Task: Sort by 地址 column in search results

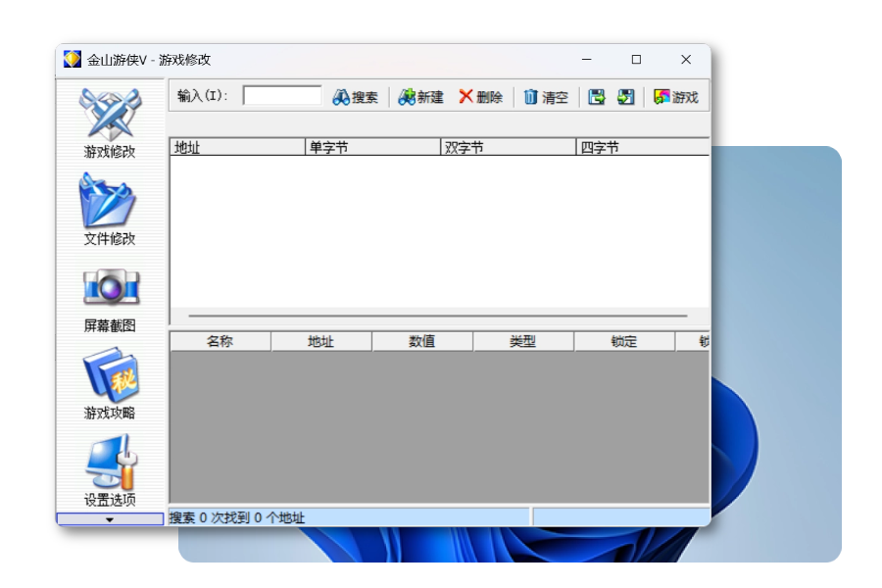Action: click(x=237, y=147)
